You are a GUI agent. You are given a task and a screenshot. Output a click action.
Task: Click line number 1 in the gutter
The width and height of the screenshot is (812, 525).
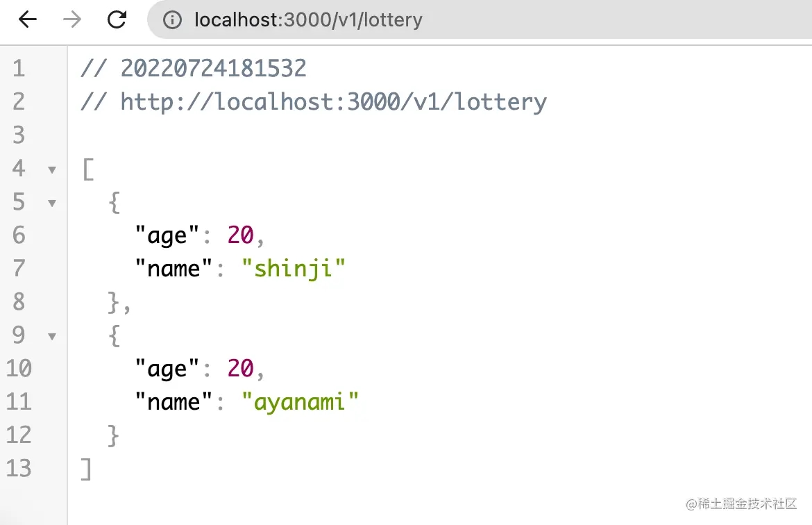click(19, 68)
